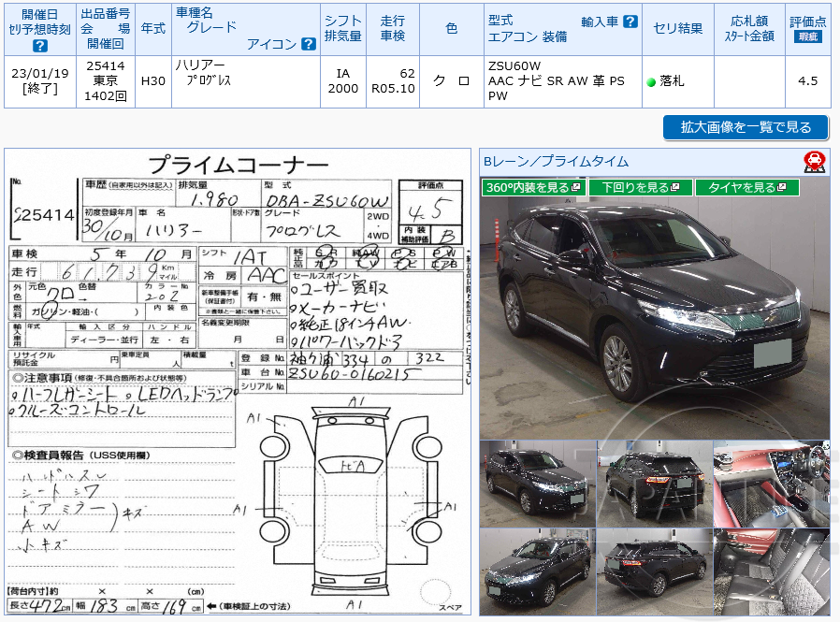Open the 拡大画像を一覧で見る enlarged images button

pyautogui.click(x=744, y=128)
